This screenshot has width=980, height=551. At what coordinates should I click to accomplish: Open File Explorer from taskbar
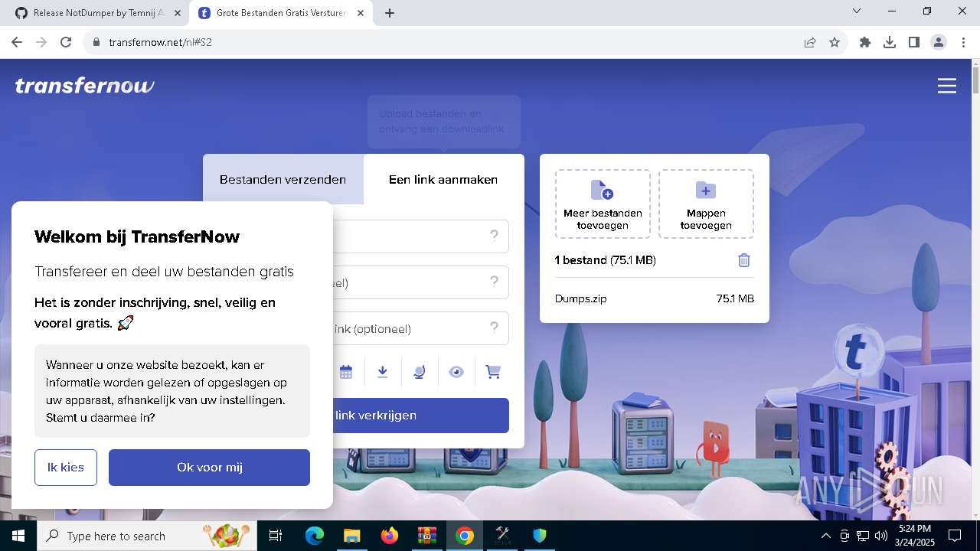[351, 536]
